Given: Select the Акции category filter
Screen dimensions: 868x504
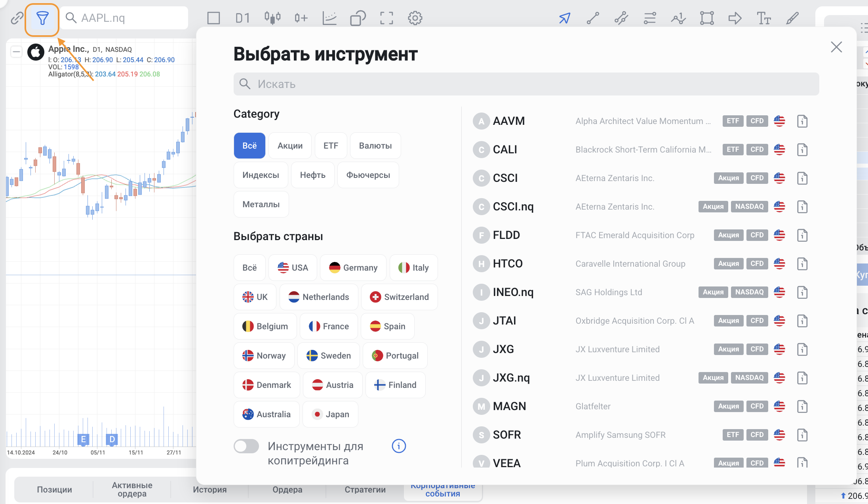Looking at the screenshot, I should click(290, 146).
